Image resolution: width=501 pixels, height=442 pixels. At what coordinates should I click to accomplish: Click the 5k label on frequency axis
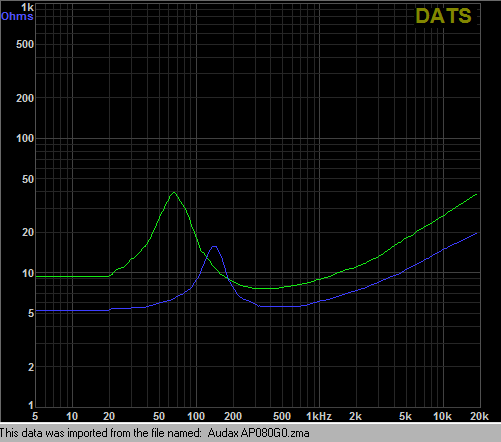tap(405, 416)
